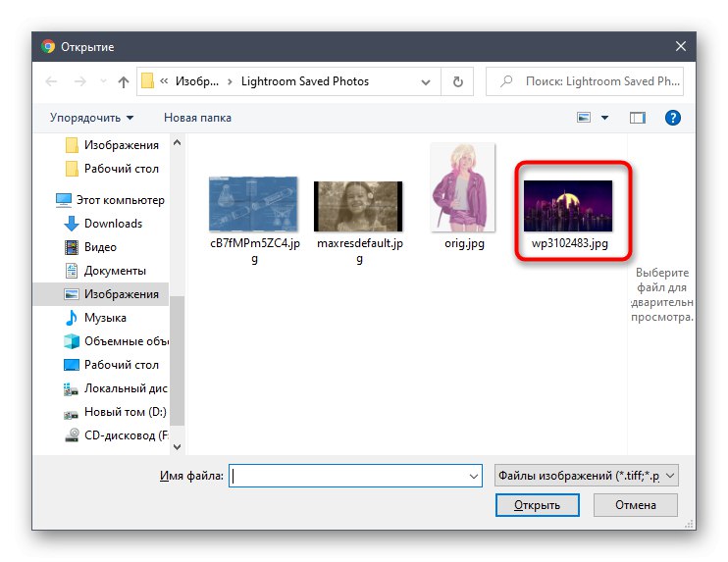The height and width of the screenshot is (562, 728).
Task: Select the top Изображения folder in sidebar
Action: pos(112,145)
